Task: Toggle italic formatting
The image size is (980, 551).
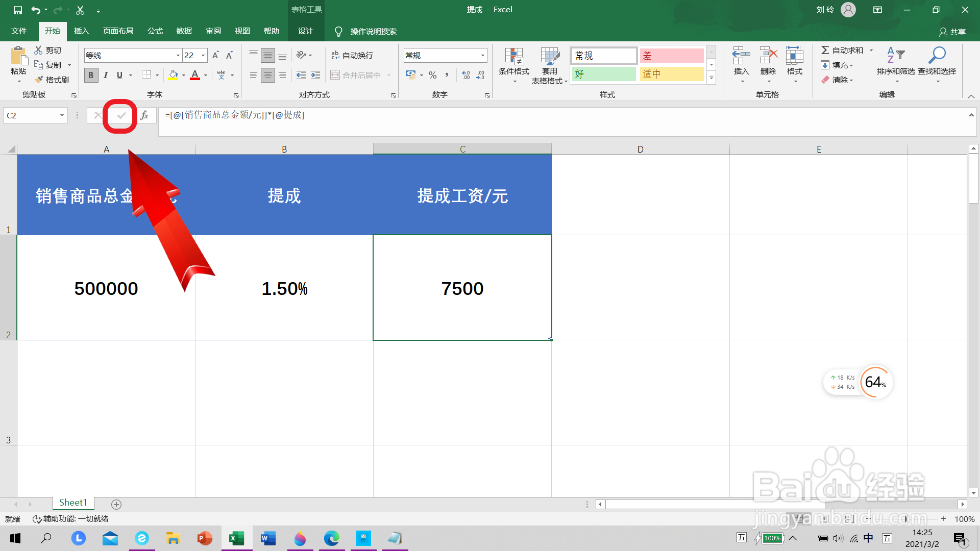Action: click(x=106, y=75)
